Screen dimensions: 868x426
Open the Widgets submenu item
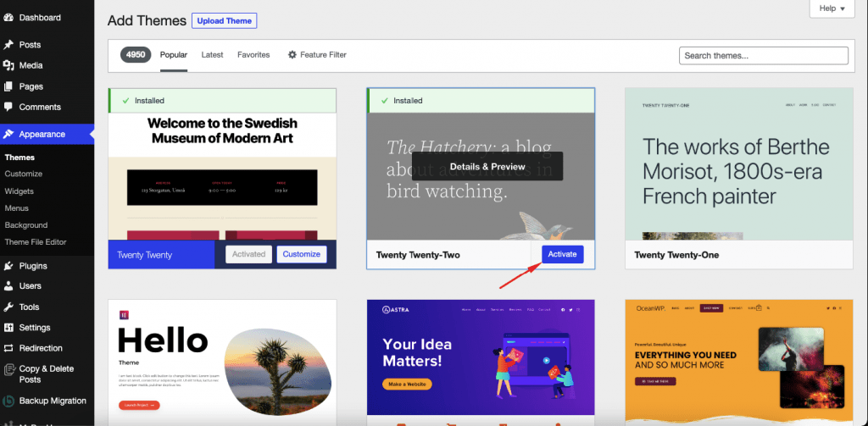tap(19, 191)
